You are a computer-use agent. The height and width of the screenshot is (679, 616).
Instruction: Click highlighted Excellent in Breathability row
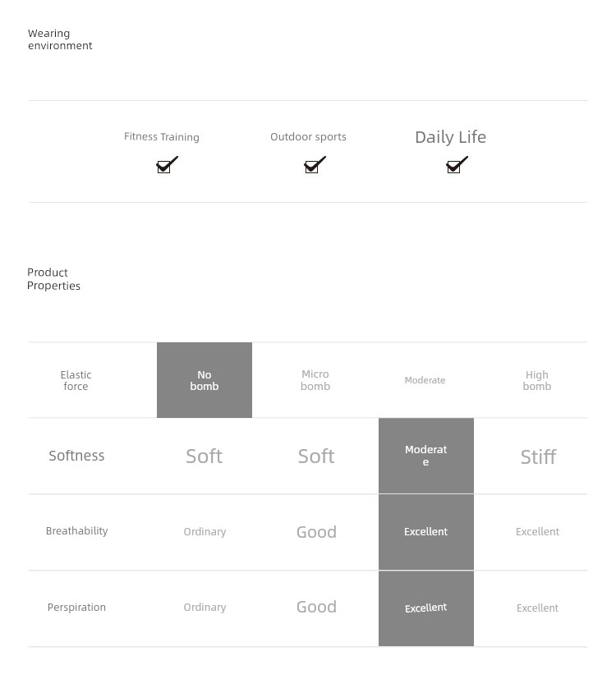pyautogui.click(x=426, y=532)
